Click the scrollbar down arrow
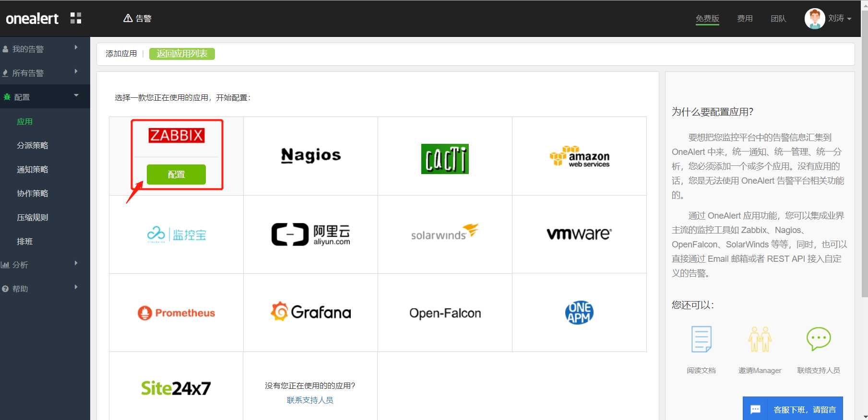Image resolution: width=868 pixels, height=420 pixels. pyautogui.click(x=865, y=417)
